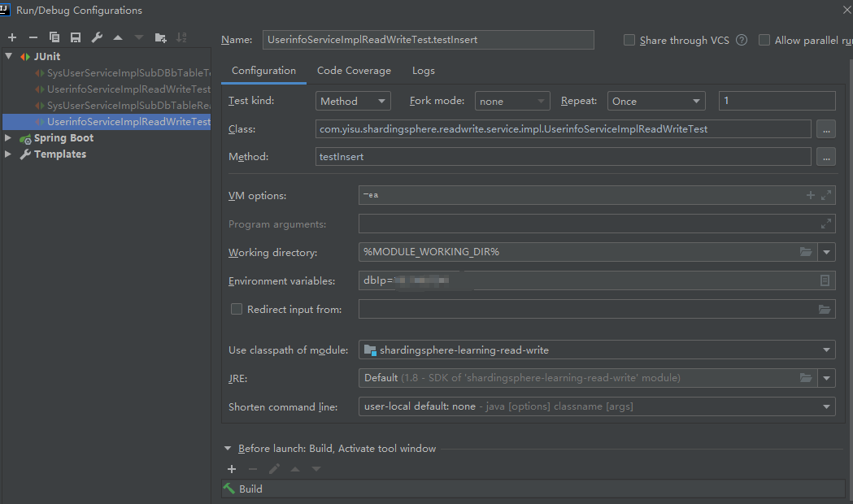Screen dimensions: 853x504
Task: Open the Repeat Once dropdown
Action: tap(657, 102)
